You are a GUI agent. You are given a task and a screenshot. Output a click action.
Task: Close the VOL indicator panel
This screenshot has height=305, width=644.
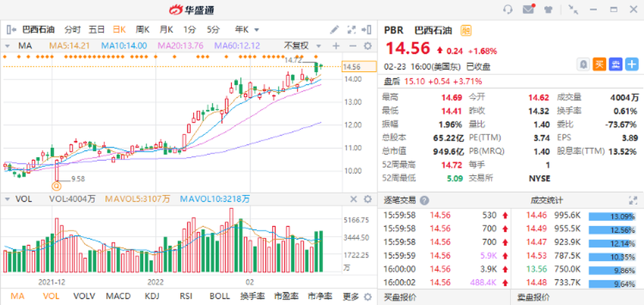click(x=354, y=199)
